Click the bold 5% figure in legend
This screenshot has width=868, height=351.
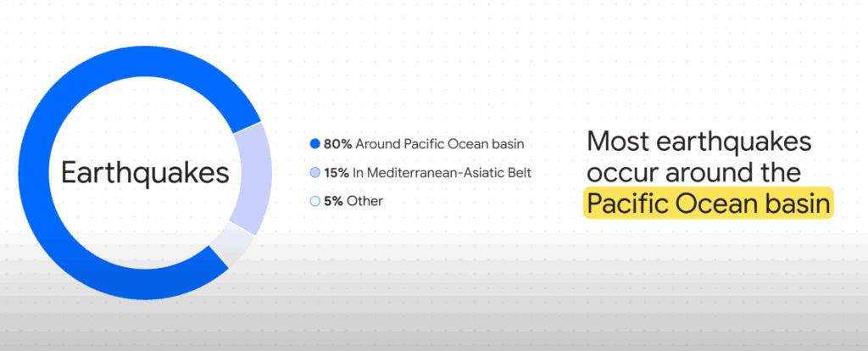point(334,202)
